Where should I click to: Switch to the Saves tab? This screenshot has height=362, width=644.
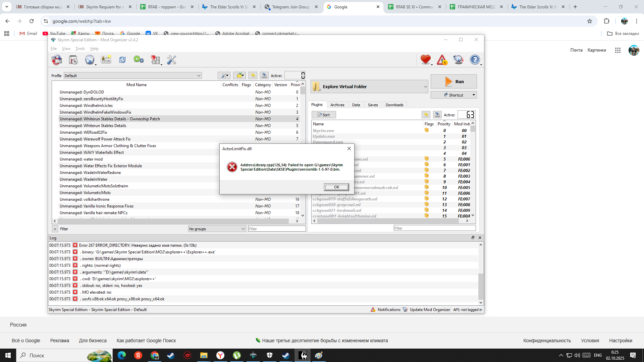373,105
